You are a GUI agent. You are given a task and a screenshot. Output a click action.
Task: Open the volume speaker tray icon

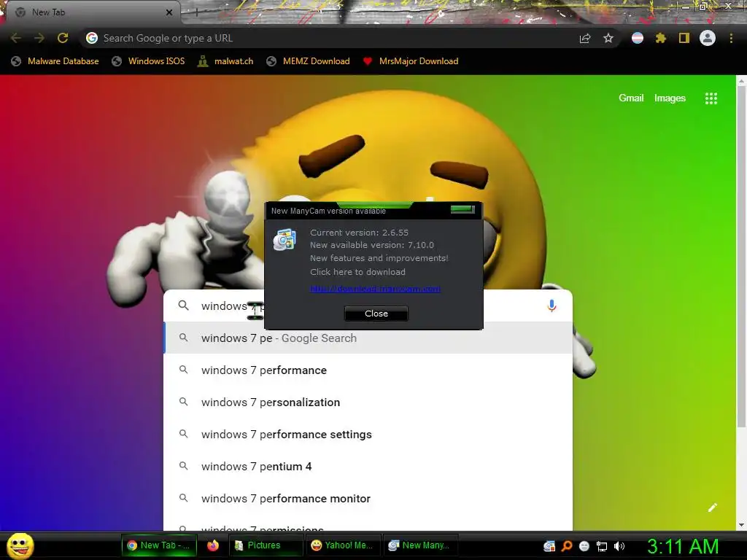(x=619, y=546)
